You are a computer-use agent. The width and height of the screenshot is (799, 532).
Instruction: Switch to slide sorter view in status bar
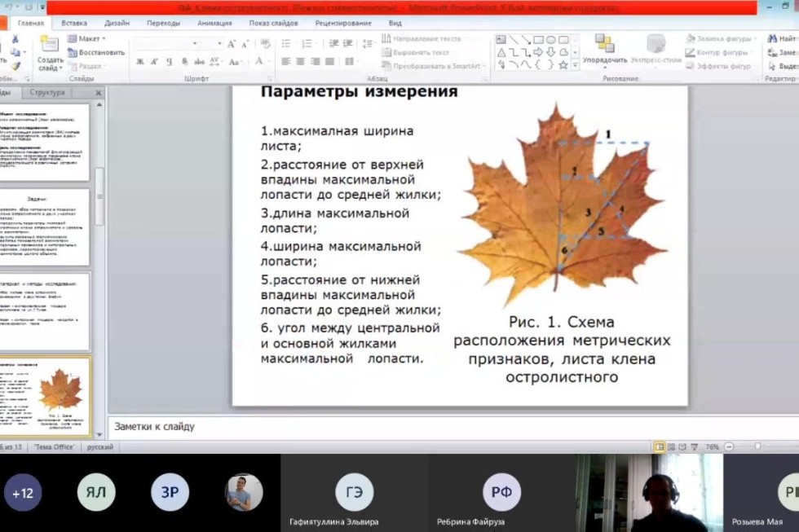point(672,446)
